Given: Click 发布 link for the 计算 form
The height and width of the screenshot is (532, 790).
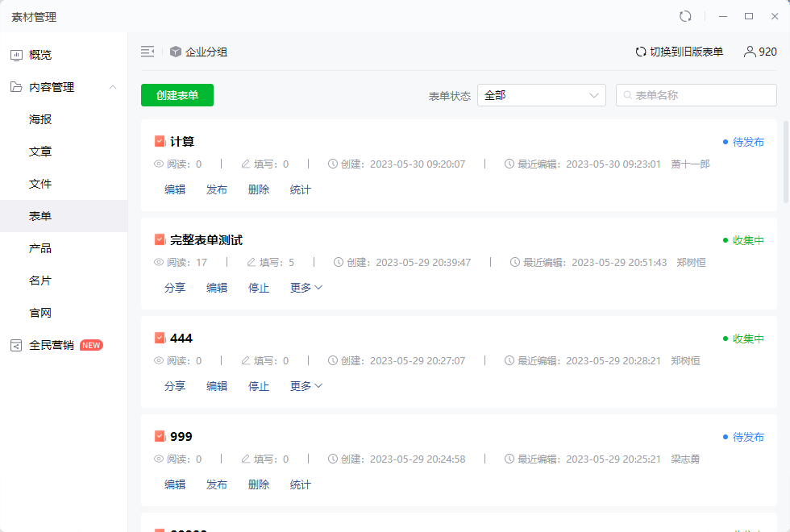Looking at the screenshot, I should [217, 190].
